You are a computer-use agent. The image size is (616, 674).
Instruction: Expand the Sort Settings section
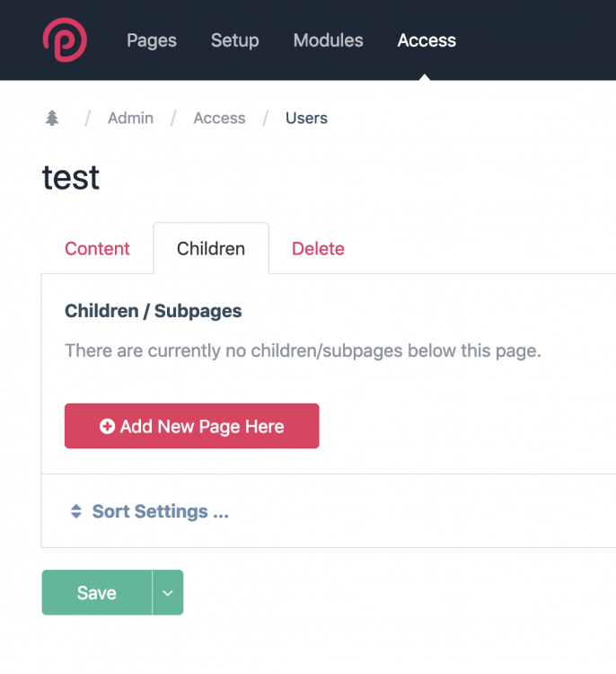[x=160, y=511]
